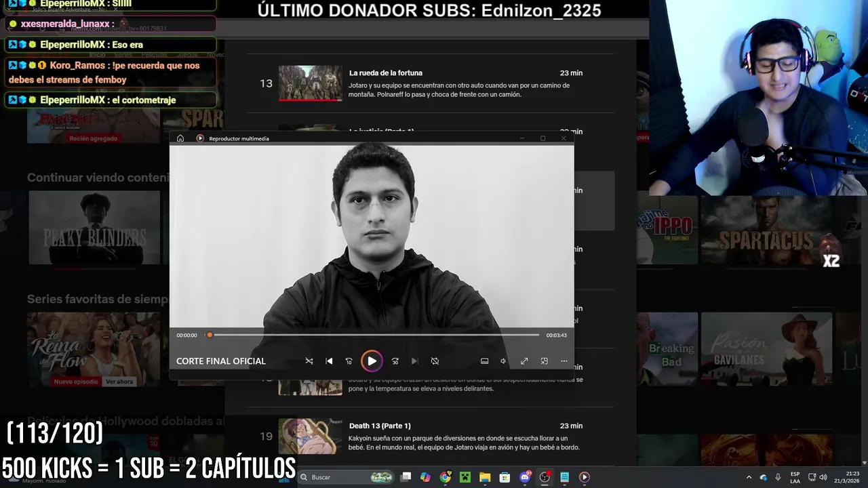The image size is (868, 488).
Task: Skip back 10 seconds
Action: click(349, 361)
